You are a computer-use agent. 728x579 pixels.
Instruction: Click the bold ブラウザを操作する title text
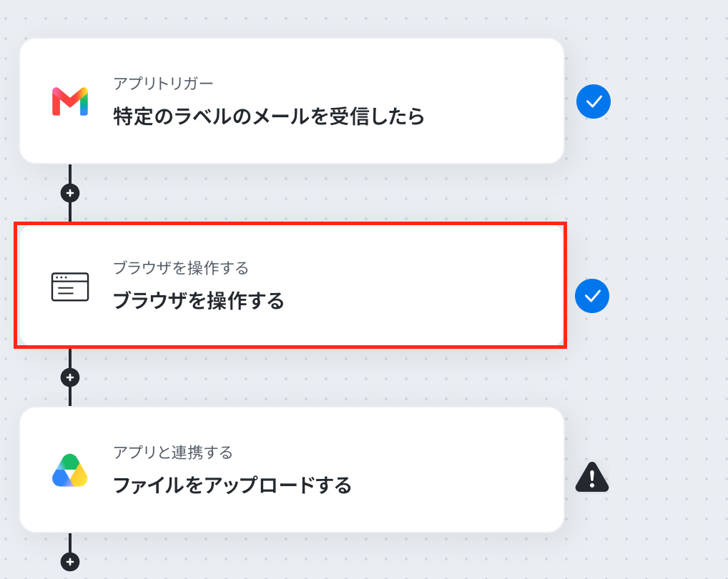click(199, 301)
